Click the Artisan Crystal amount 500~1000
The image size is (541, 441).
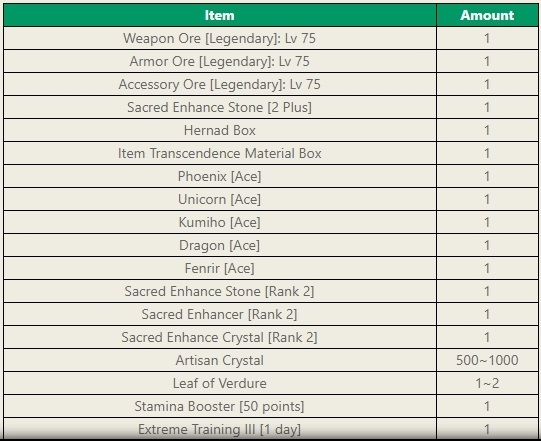tap(487, 360)
